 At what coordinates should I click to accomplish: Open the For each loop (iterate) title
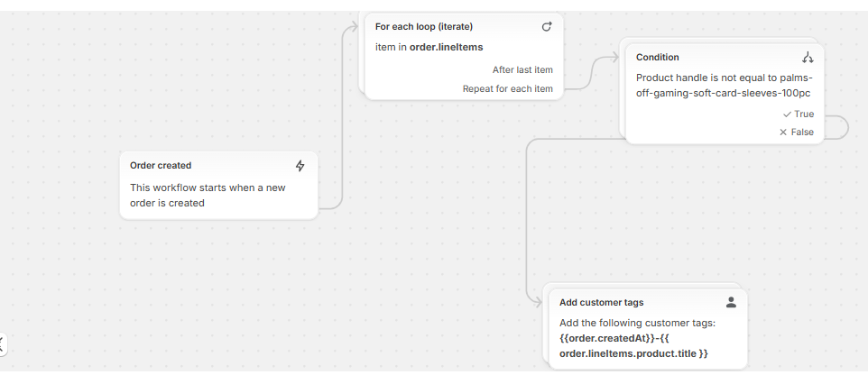pos(423,27)
